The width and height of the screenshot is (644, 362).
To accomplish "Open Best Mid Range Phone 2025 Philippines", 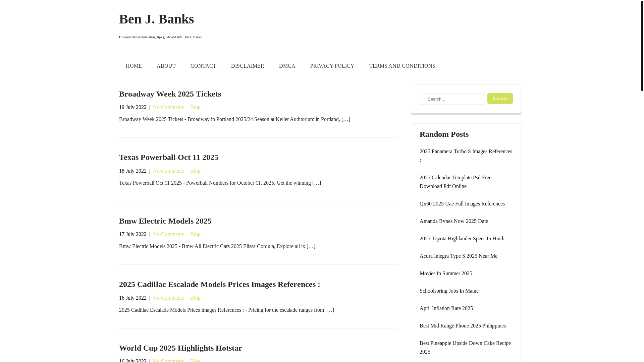I will 463,326.
